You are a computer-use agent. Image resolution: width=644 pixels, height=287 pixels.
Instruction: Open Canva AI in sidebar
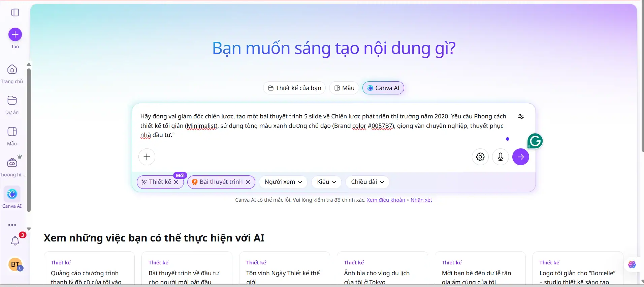pyautogui.click(x=12, y=198)
